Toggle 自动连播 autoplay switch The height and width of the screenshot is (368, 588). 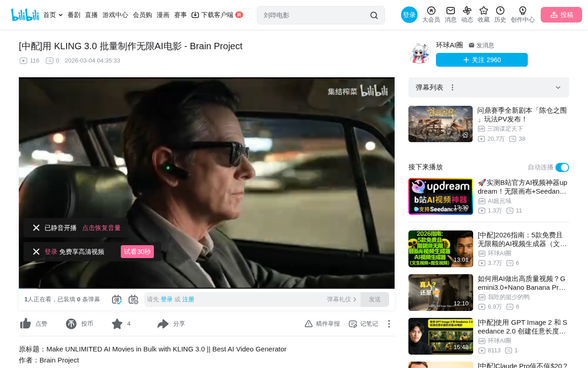(x=562, y=167)
